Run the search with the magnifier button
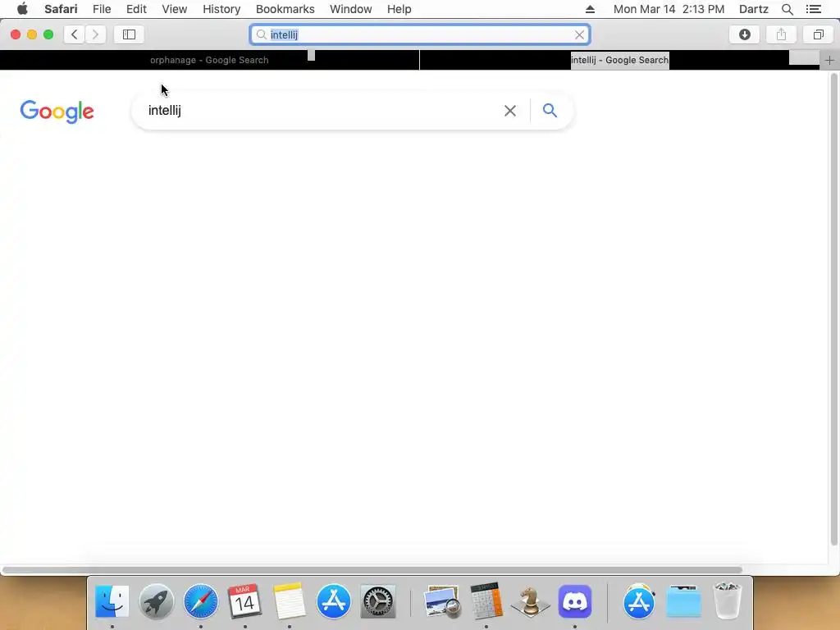840x630 pixels. pos(550,111)
